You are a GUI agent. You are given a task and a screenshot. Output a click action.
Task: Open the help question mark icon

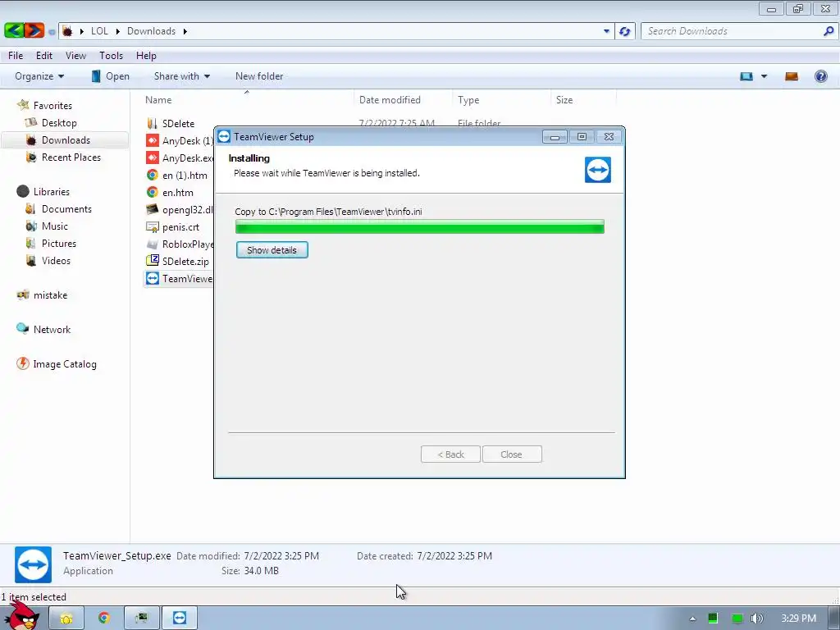(x=820, y=76)
